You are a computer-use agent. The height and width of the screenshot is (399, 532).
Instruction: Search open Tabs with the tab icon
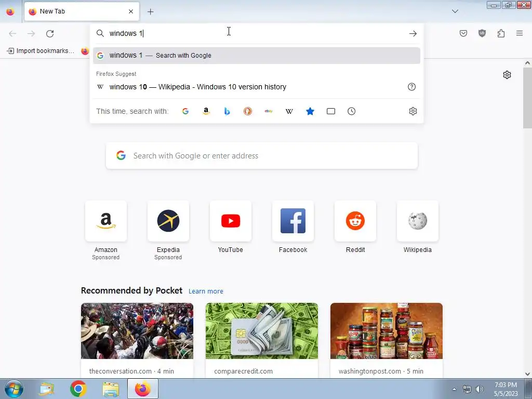331,111
